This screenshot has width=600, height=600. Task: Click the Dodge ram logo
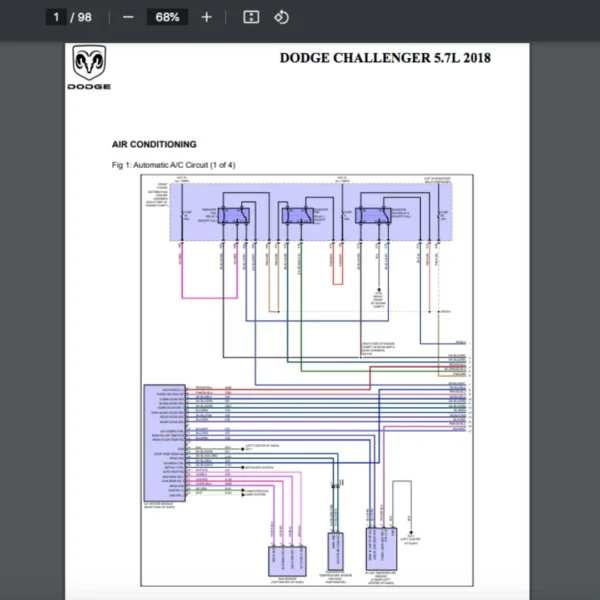coord(89,67)
